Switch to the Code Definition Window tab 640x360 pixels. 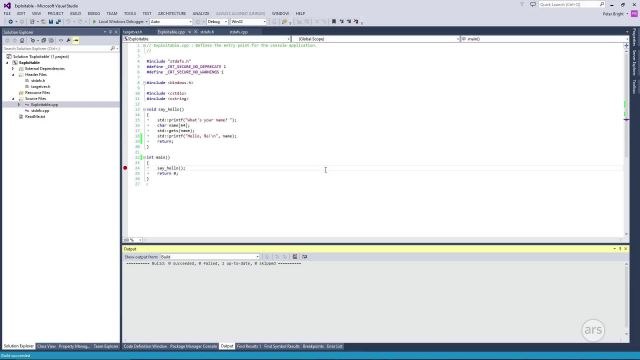click(145, 347)
